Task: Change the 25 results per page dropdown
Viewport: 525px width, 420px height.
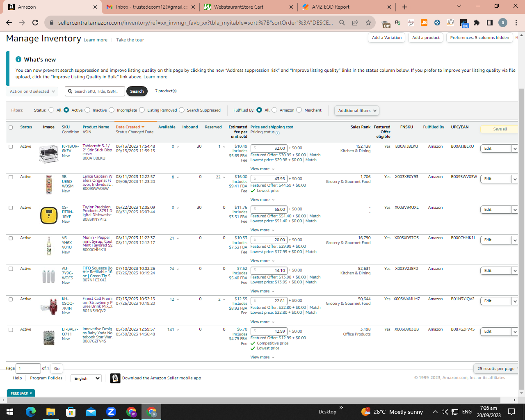Action: pyautogui.click(x=496, y=368)
